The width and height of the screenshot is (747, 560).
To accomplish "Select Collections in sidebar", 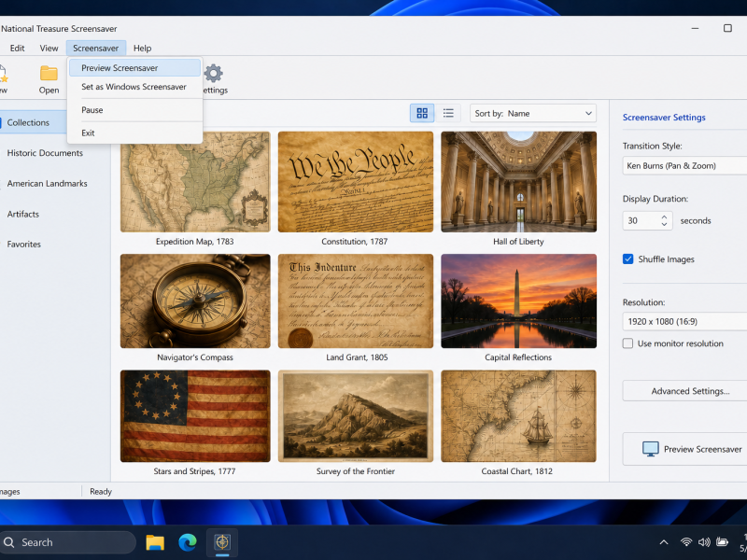I will [x=34, y=122].
